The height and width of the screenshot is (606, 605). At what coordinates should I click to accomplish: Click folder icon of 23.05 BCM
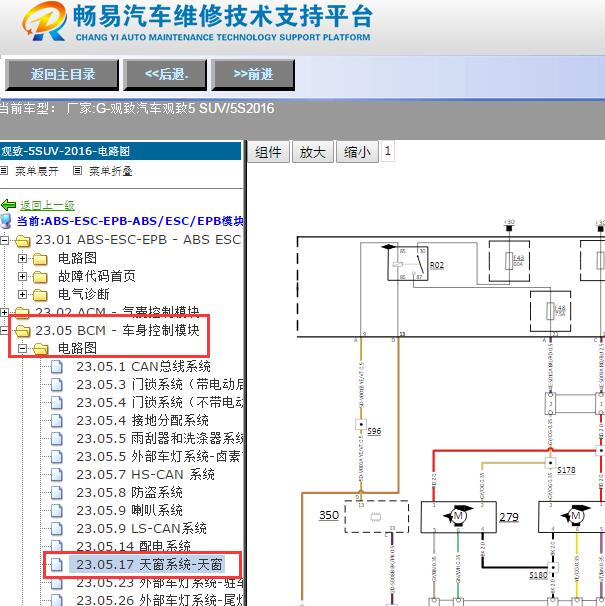[22, 331]
